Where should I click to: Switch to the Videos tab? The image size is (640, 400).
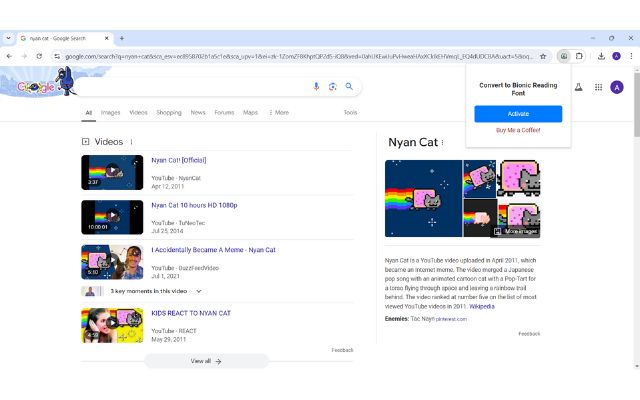pos(138,113)
